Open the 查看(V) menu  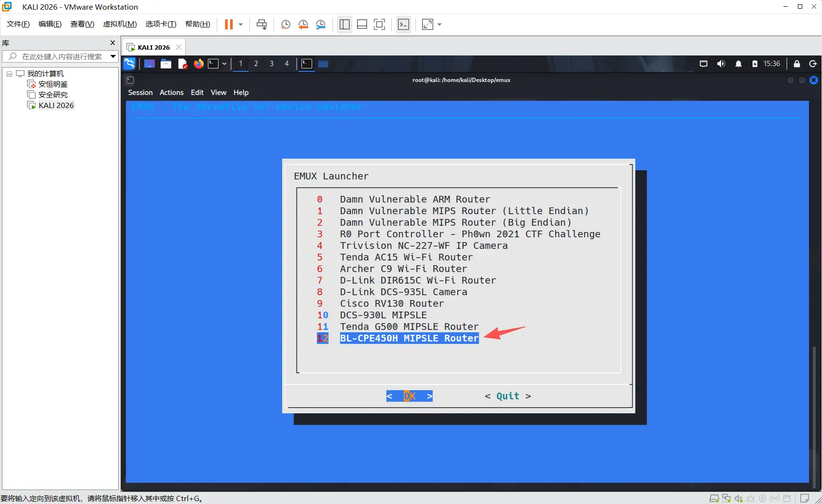pyautogui.click(x=82, y=24)
